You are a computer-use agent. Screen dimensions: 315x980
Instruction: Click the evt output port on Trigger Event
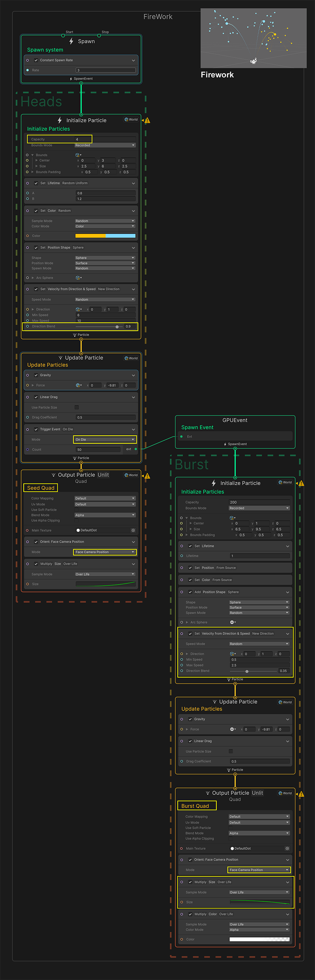tap(136, 449)
